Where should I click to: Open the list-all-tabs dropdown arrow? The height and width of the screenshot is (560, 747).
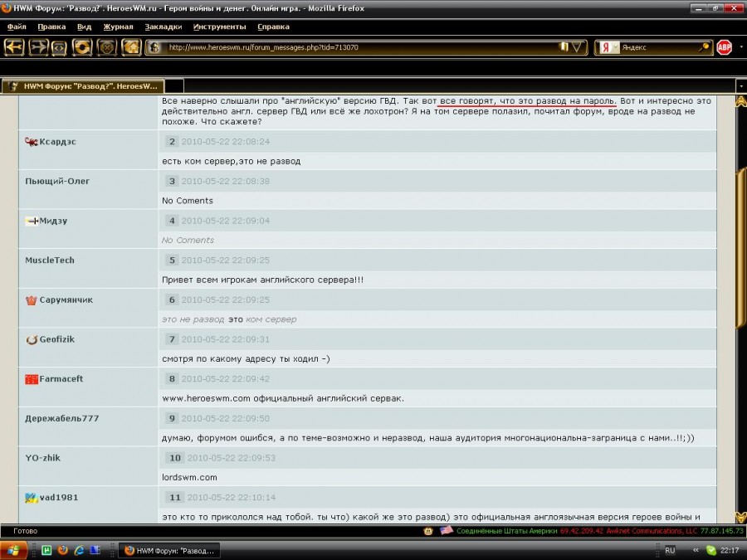[740, 85]
